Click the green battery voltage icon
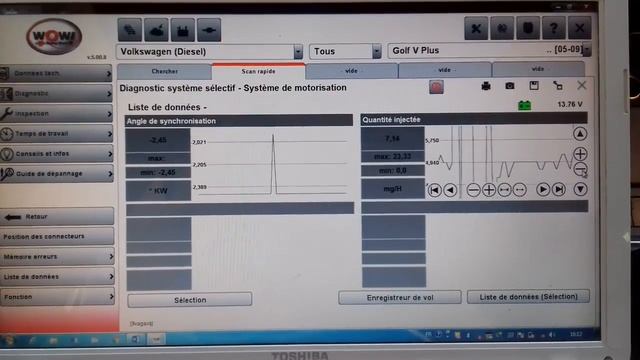640x360 pixels. pos(524,105)
